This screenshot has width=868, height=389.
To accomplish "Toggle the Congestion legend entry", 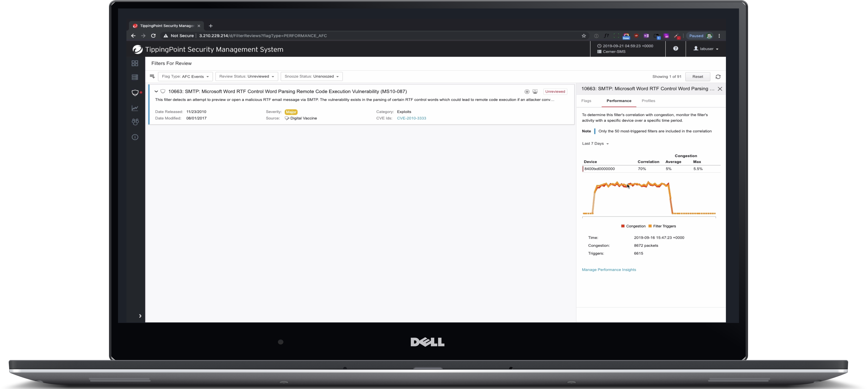I will coord(633,226).
